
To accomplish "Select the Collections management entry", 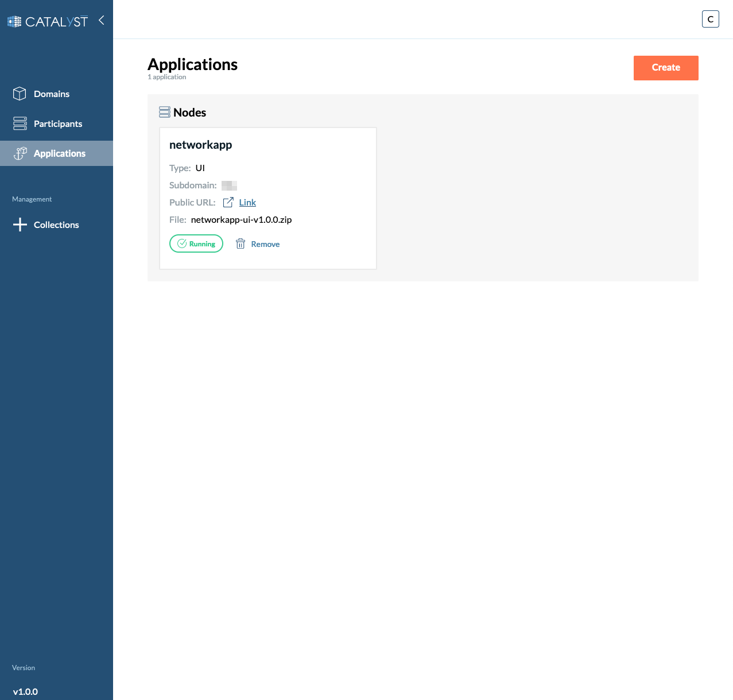I will (x=56, y=225).
